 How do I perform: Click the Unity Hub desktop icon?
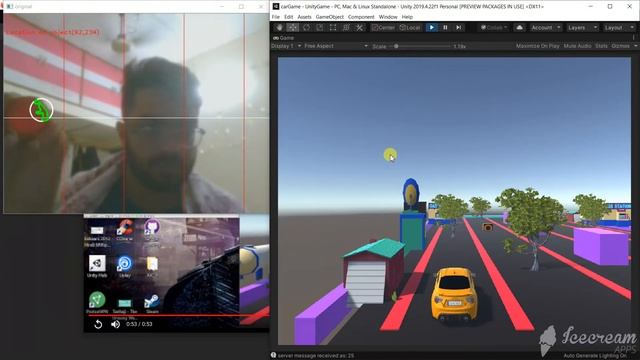point(97,266)
